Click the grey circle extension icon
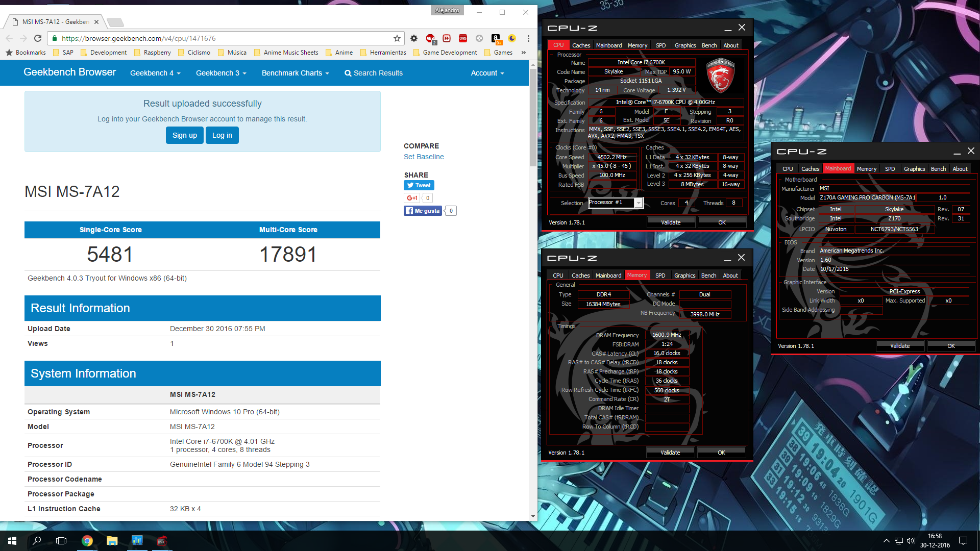The height and width of the screenshot is (551, 980). (479, 38)
